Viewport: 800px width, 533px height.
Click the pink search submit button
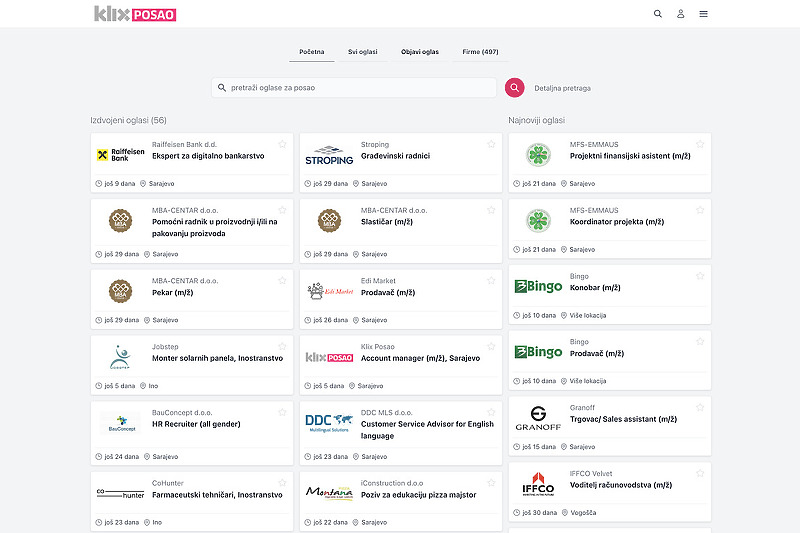tap(514, 88)
